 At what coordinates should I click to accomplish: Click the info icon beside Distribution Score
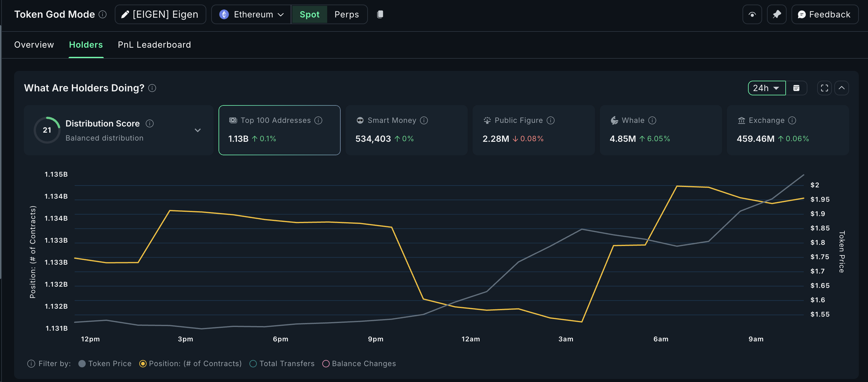click(150, 123)
